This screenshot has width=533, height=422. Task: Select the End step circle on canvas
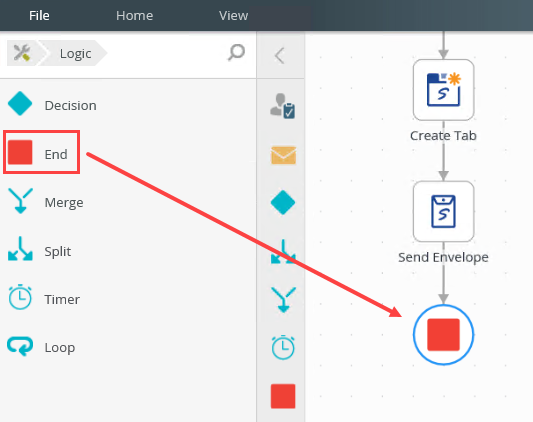444,335
